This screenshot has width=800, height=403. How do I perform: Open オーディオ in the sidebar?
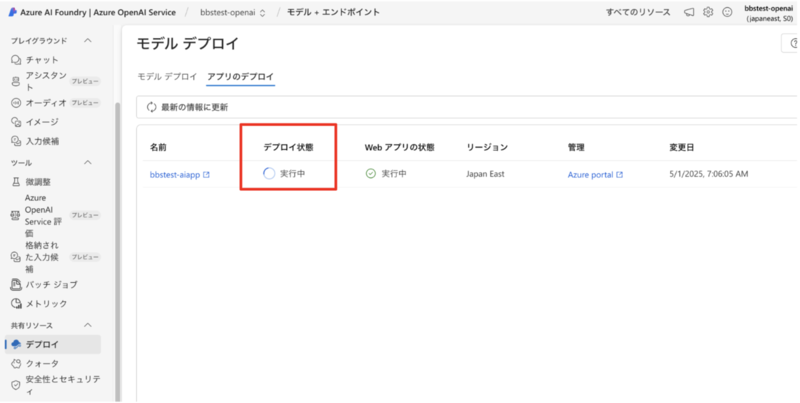point(46,103)
